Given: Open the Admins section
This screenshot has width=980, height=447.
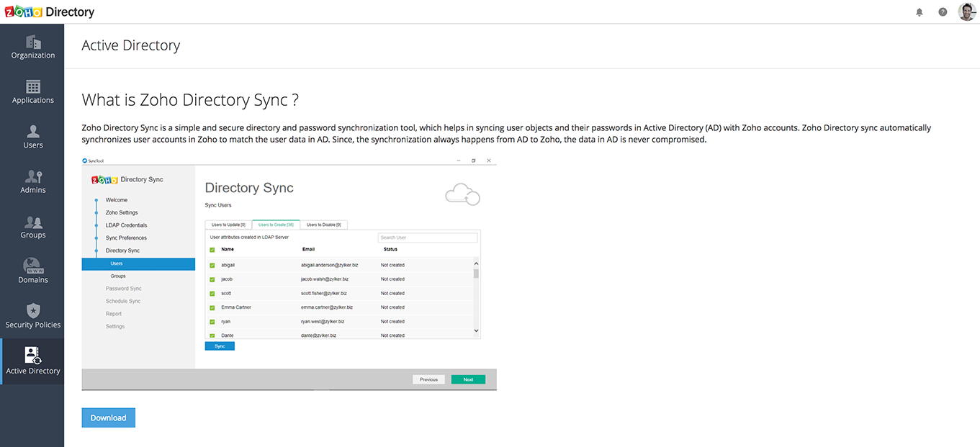Looking at the screenshot, I should point(32,181).
